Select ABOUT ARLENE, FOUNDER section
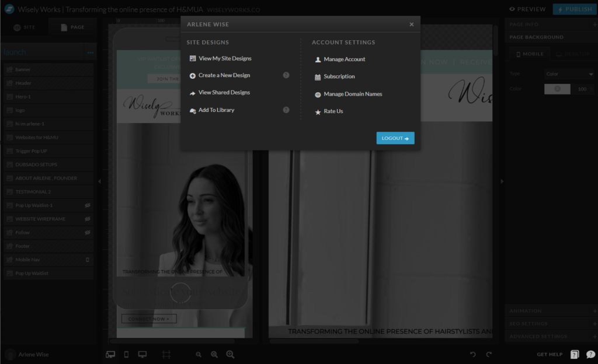This screenshot has width=598, height=364. tap(48, 178)
